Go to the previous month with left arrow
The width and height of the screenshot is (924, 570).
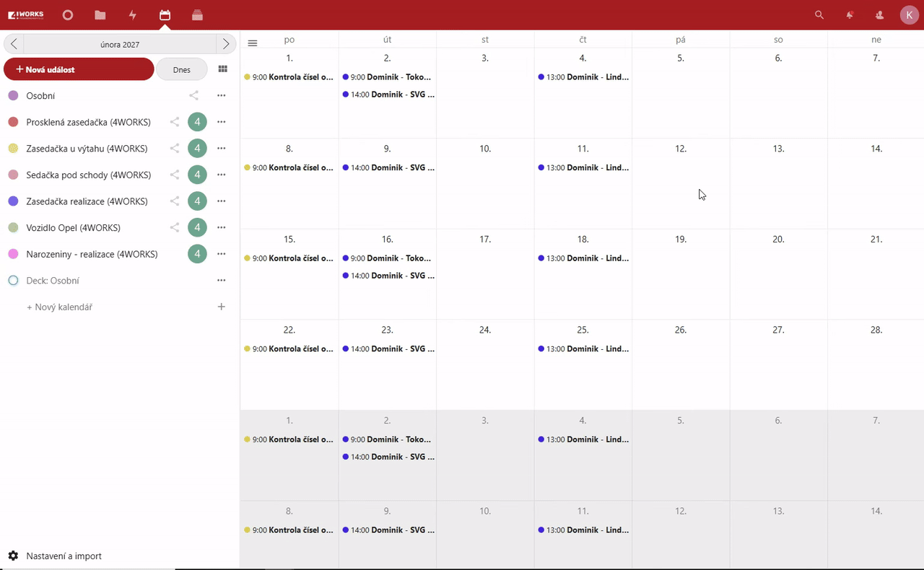point(13,43)
